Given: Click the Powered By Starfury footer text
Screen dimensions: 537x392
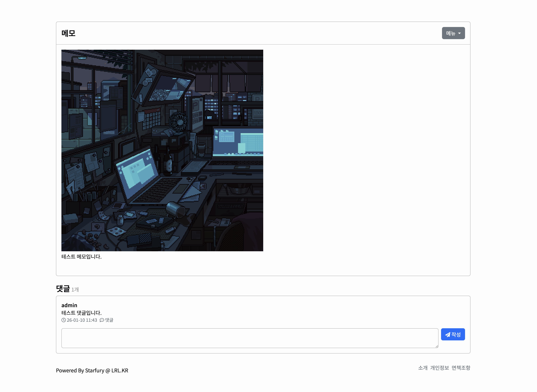Looking at the screenshot, I should pyautogui.click(x=92, y=370).
